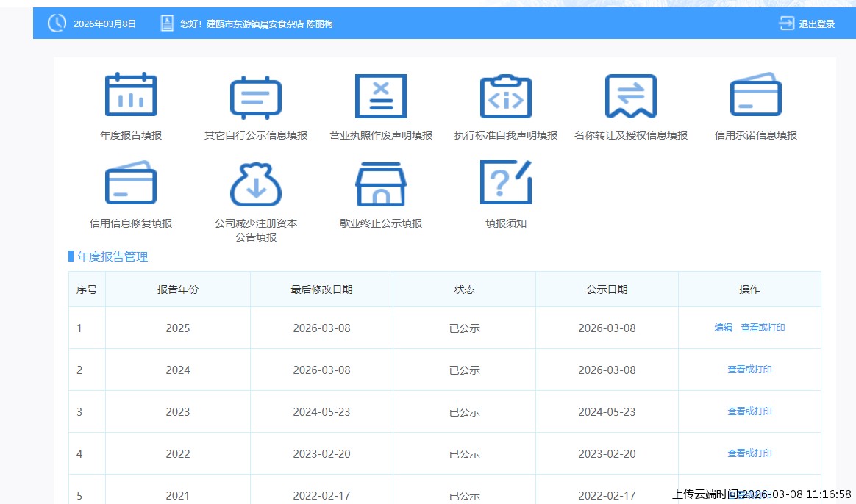Click the 报告年份 column header
This screenshot has height=504, width=856.
pos(177,289)
